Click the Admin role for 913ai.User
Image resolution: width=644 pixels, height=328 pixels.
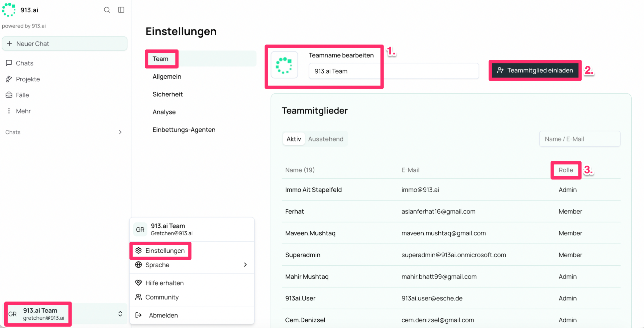tap(568, 298)
